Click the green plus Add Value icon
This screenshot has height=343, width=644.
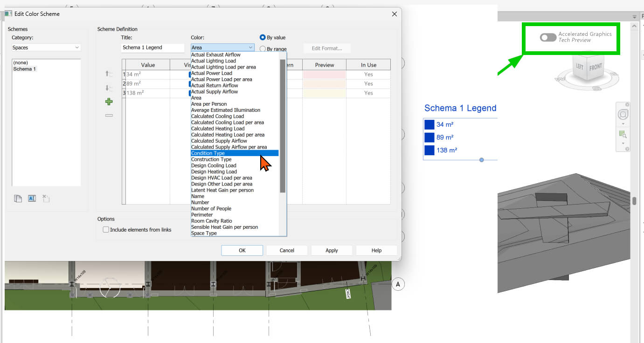tap(109, 102)
